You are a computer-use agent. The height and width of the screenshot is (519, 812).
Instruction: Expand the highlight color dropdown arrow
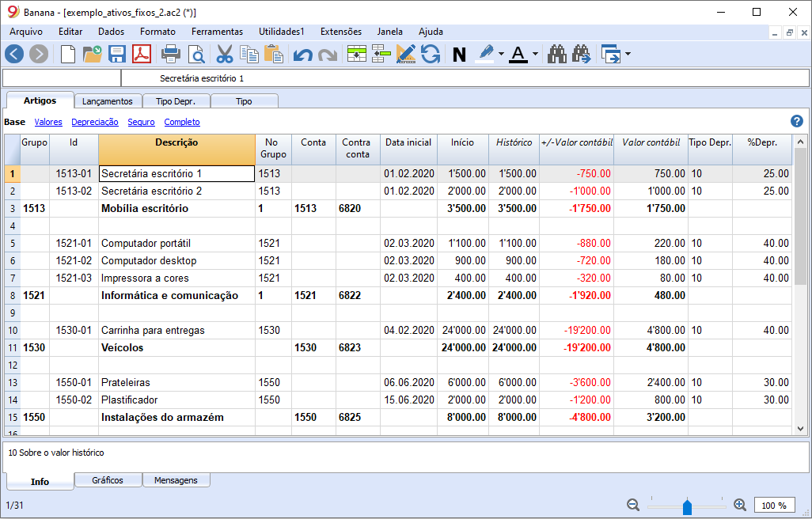pyautogui.click(x=502, y=54)
